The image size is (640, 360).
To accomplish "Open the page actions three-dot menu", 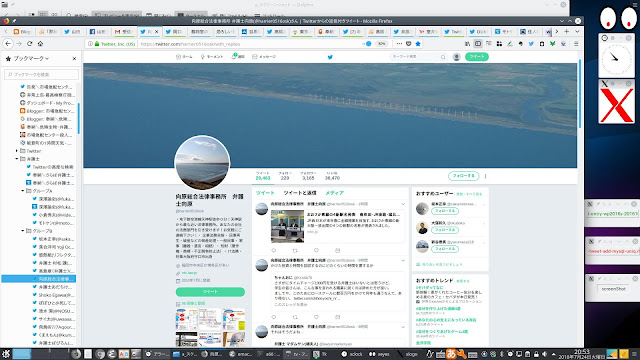I will pos(399,44).
